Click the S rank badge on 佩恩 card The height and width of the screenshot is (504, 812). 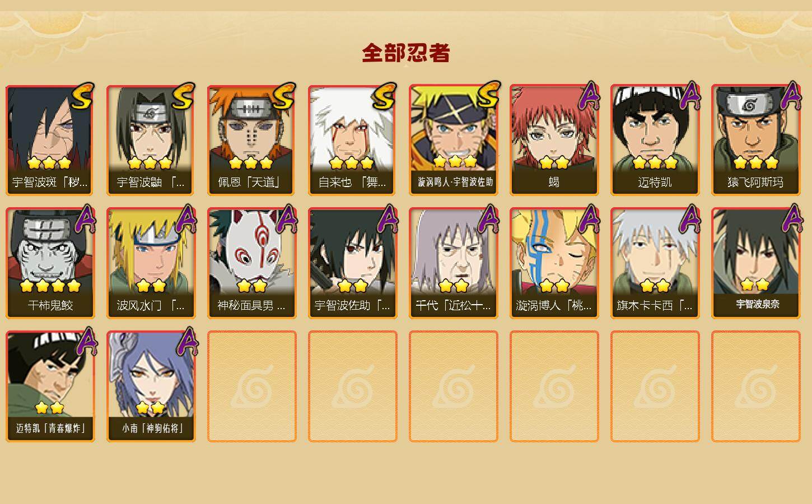coord(284,96)
